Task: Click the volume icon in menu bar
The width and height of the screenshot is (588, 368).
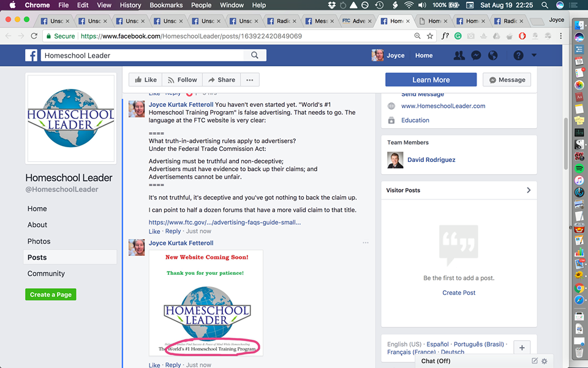Action: click(x=422, y=5)
